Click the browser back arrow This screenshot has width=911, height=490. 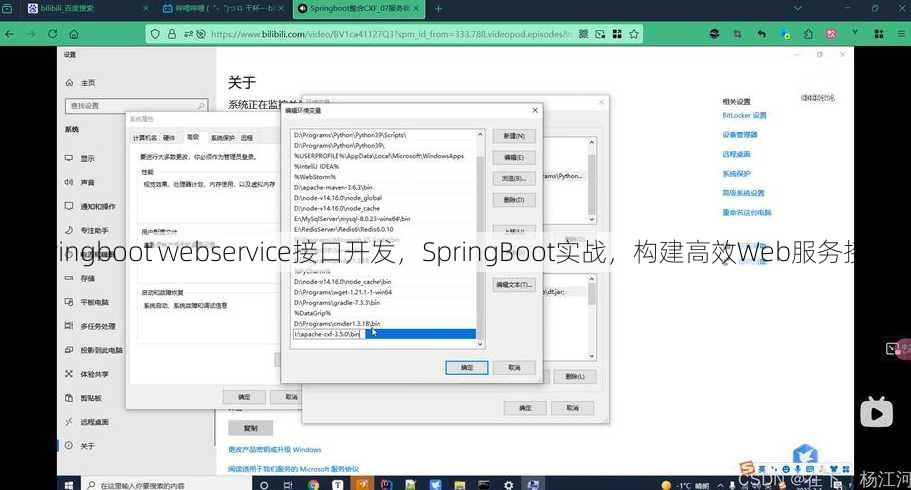click(x=9, y=34)
